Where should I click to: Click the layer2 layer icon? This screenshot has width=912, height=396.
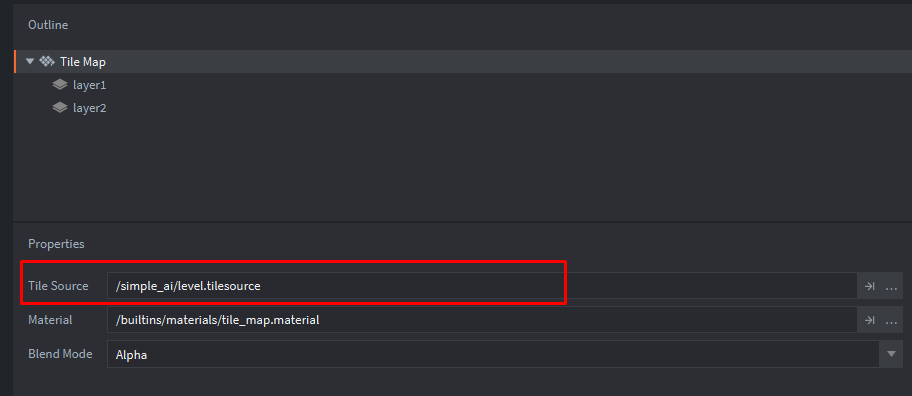coord(59,108)
